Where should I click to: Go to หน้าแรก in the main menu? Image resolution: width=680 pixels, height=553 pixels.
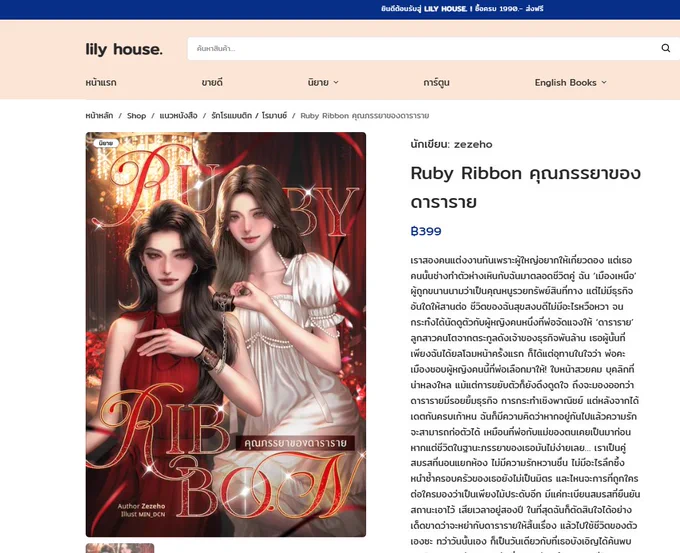(x=101, y=82)
